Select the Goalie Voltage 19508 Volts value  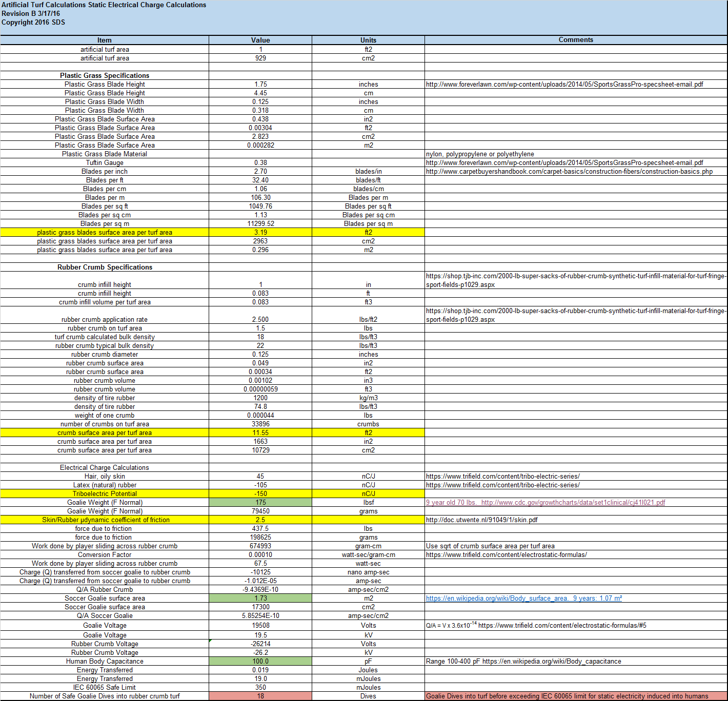pos(260,625)
